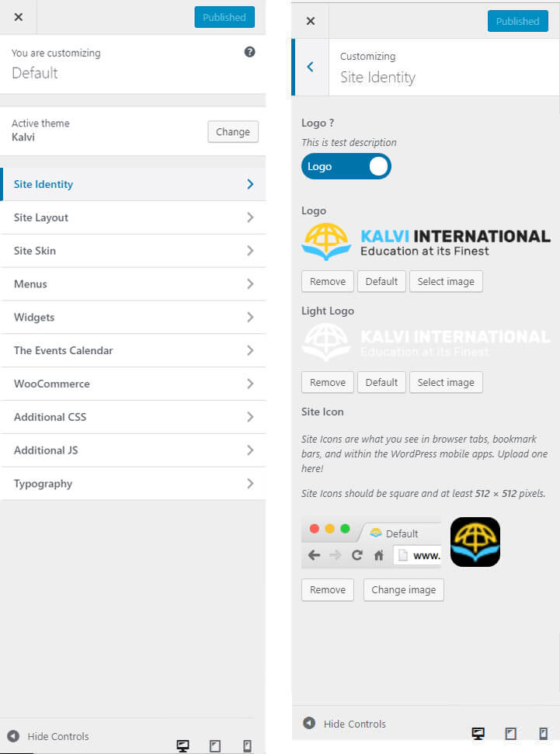Switch to mobile preview in left panel
560x754 pixels.
pyautogui.click(x=247, y=745)
